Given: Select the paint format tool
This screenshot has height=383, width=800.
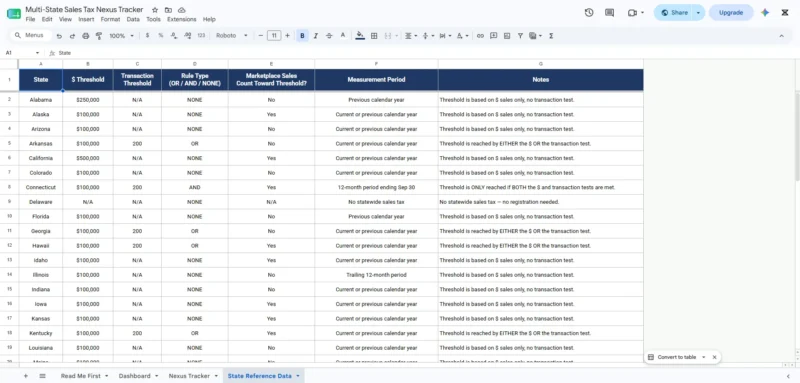Looking at the screenshot, I should (99, 36).
